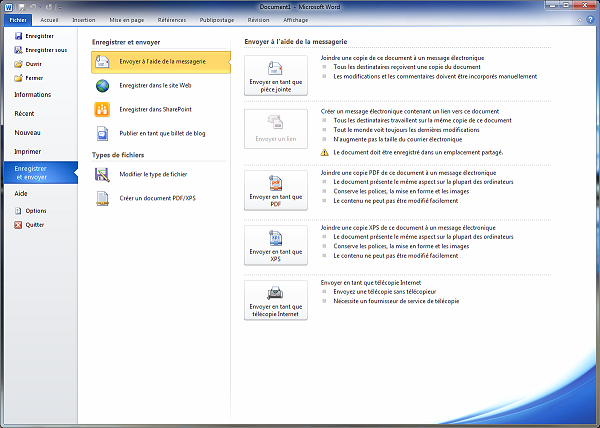The width and height of the screenshot is (600, 428).
Task: Close the document with Fermer
Action: [34, 77]
